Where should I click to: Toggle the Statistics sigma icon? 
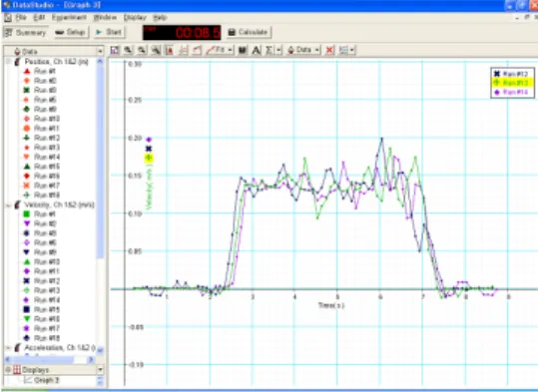click(x=269, y=50)
